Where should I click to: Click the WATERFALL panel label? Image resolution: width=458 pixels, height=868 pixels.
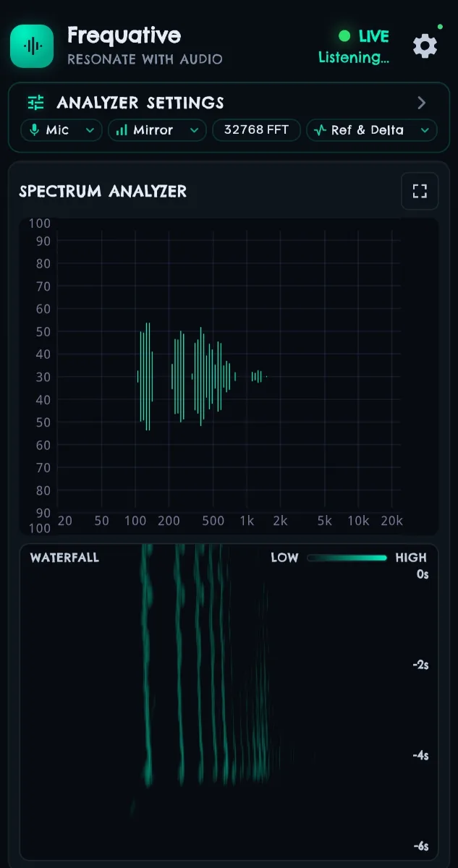point(64,558)
